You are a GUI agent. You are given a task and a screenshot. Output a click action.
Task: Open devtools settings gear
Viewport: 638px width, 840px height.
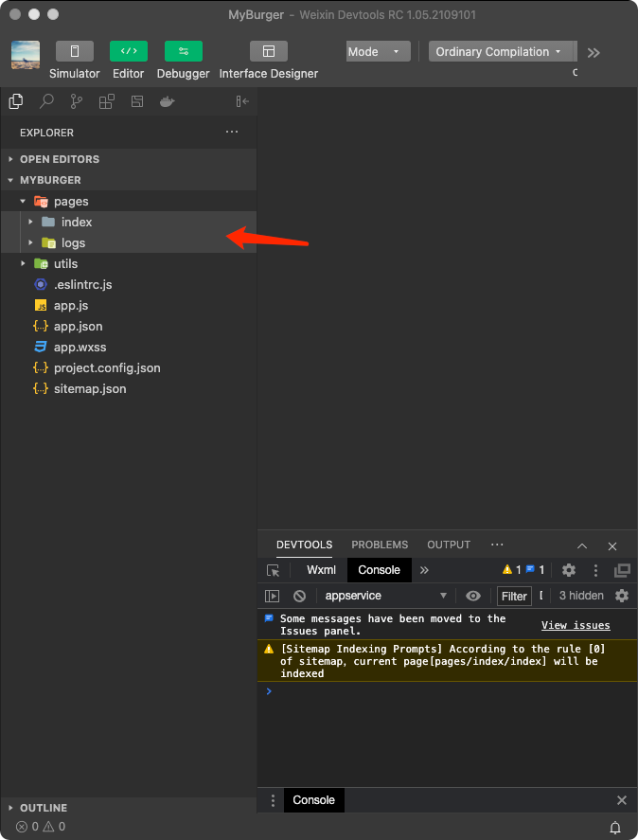569,570
